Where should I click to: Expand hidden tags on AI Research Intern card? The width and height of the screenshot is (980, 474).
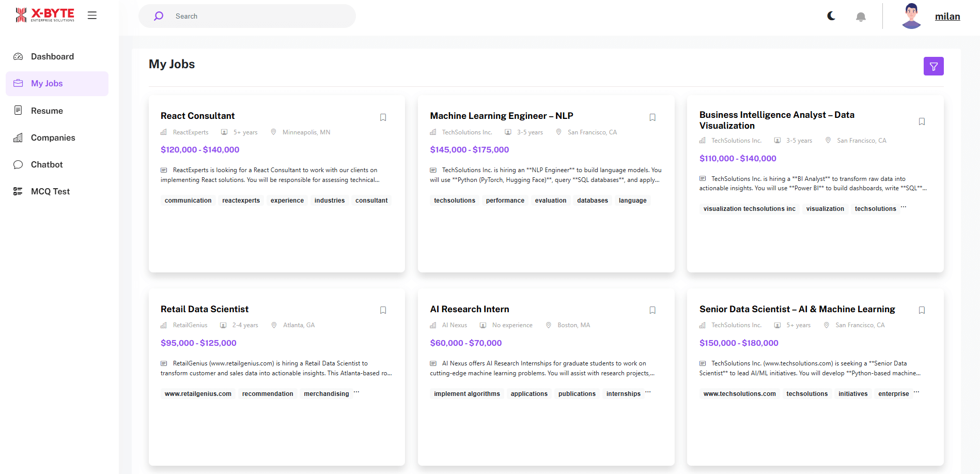(648, 392)
